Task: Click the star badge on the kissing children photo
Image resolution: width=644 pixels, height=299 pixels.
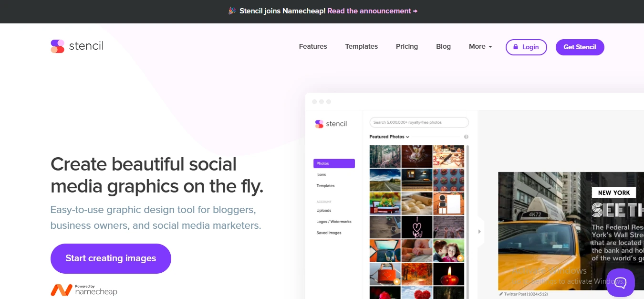Action: click(x=460, y=258)
